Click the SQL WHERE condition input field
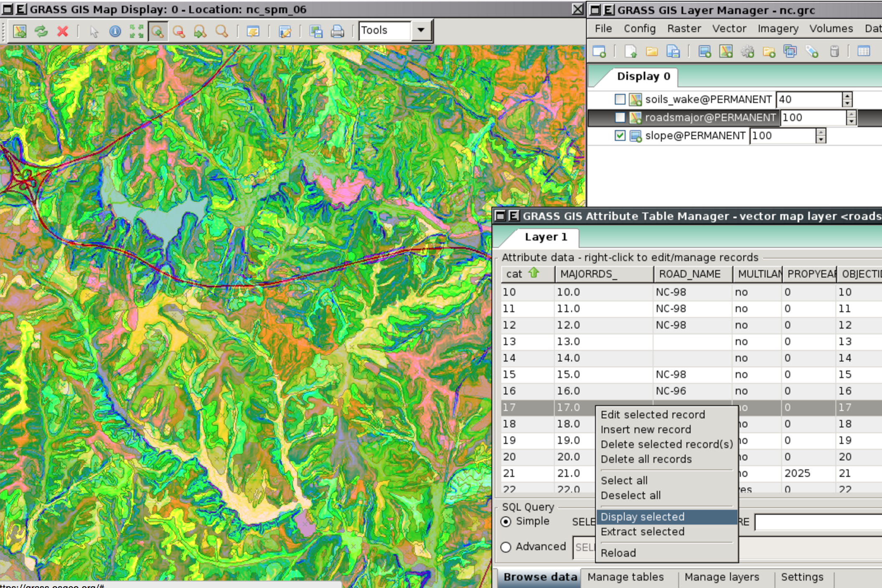Screen dimensions: 882x588 point(818,522)
